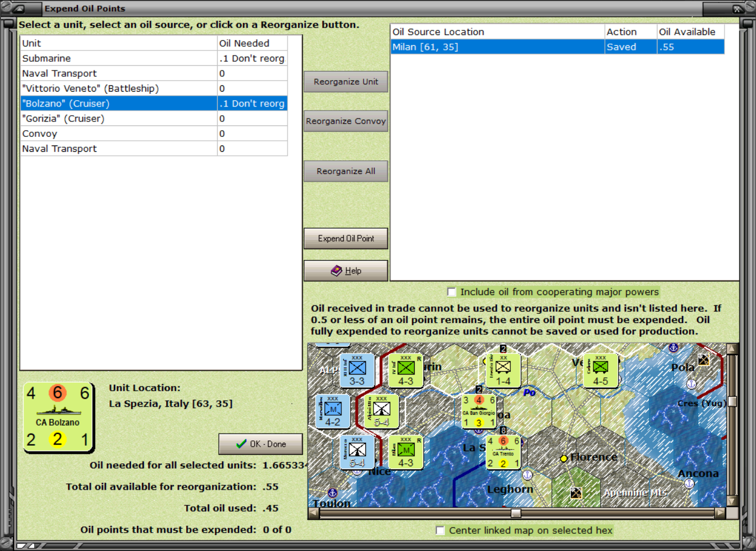Image resolution: width=756 pixels, height=551 pixels.
Task: Select the blue 4-2 militia counter
Action: point(333,411)
